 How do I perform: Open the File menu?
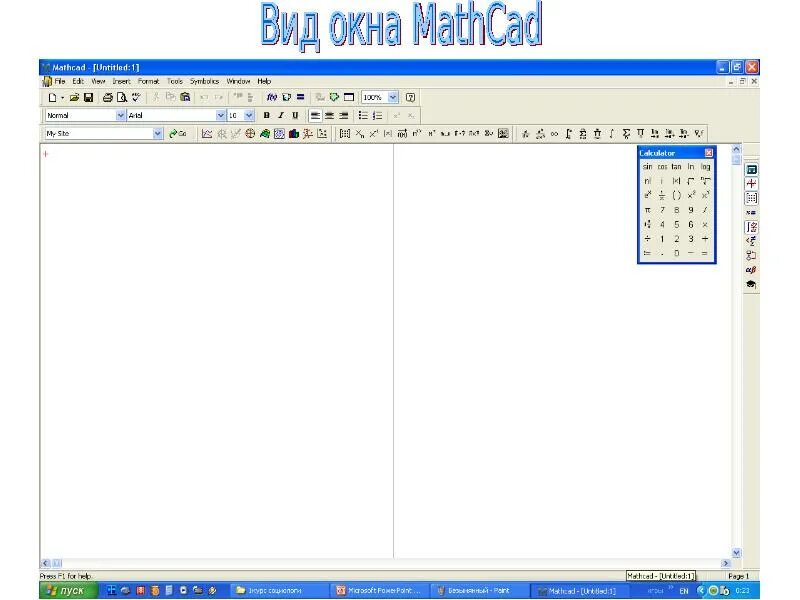pos(60,81)
